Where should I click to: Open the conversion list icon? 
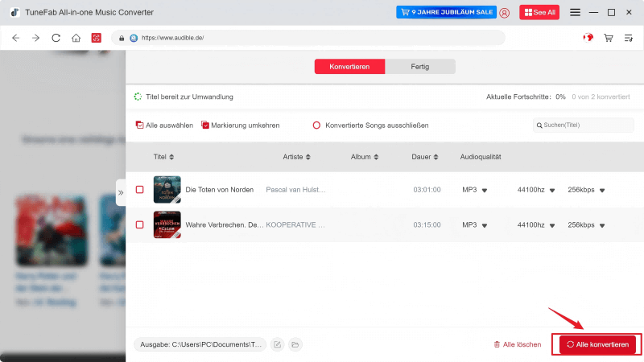[629, 38]
